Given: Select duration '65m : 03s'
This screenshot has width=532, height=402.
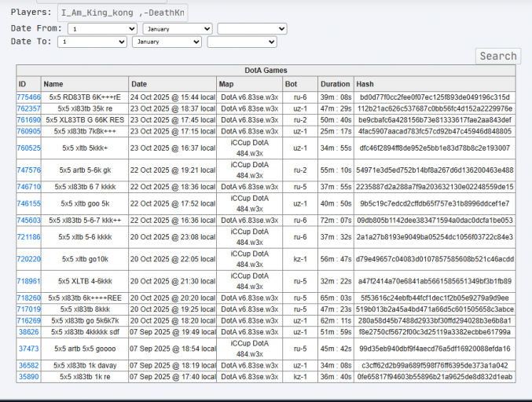Looking at the screenshot, I should 336,298.
